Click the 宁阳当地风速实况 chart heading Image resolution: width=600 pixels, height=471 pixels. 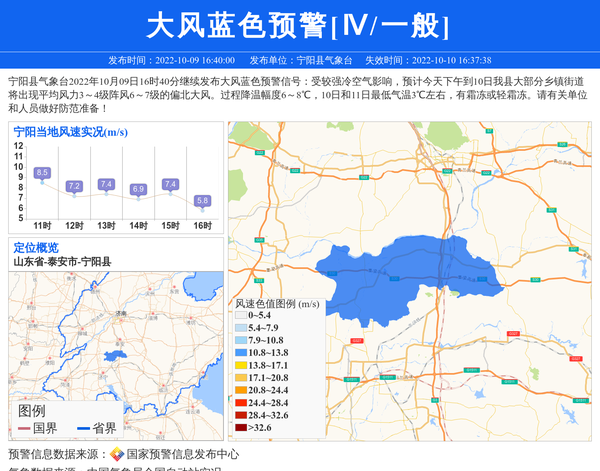tap(70, 132)
